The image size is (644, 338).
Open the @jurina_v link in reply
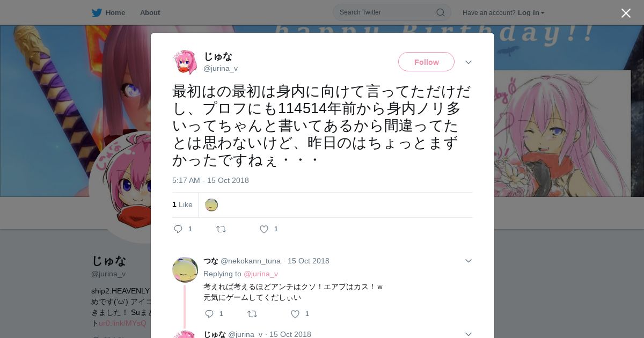coord(261,274)
